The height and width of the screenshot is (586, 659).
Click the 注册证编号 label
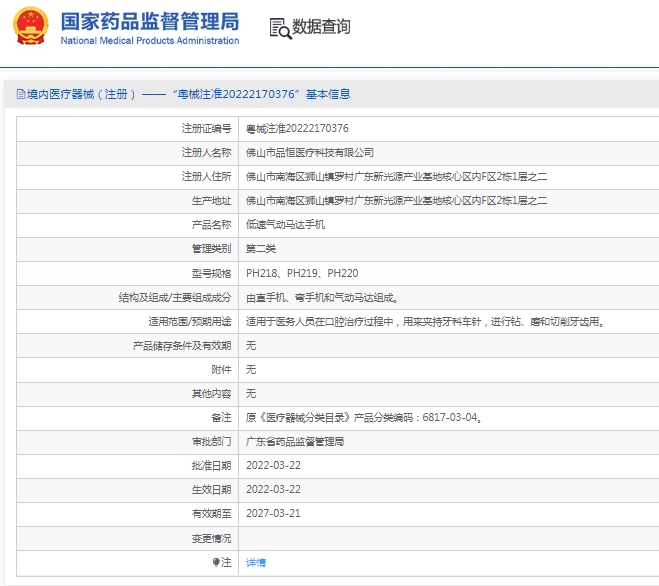(x=206, y=129)
